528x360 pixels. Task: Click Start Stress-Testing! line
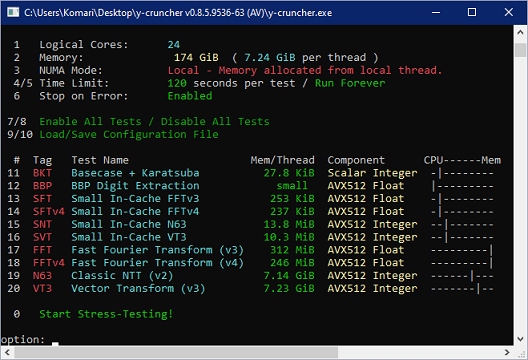pyautogui.click(x=106, y=314)
